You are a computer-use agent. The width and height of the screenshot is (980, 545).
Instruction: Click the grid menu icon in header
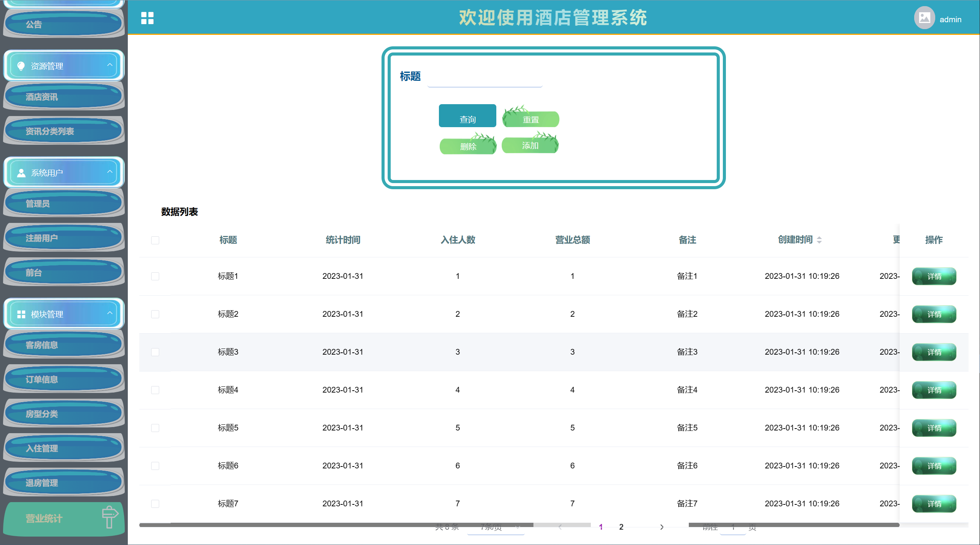(147, 18)
